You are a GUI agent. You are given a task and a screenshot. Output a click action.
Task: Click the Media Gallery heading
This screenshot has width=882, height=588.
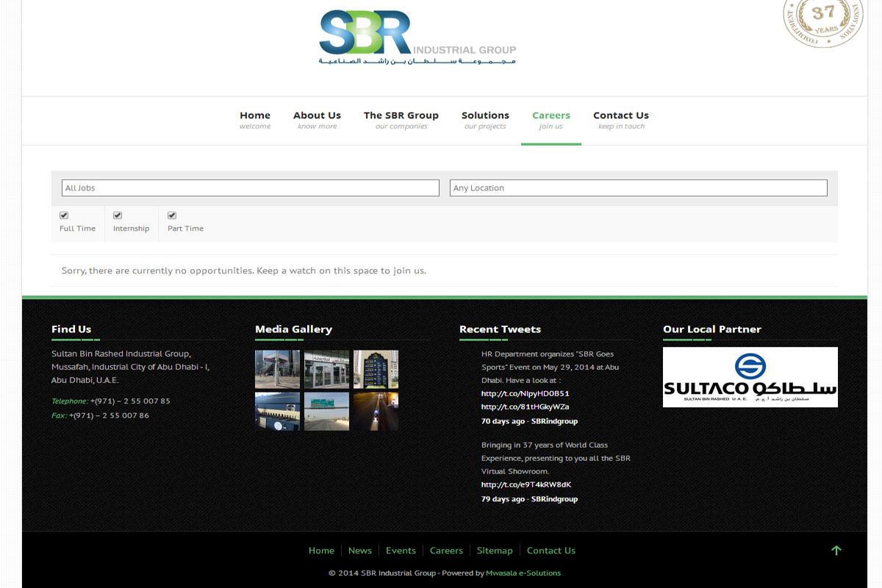tap(293, 329)
